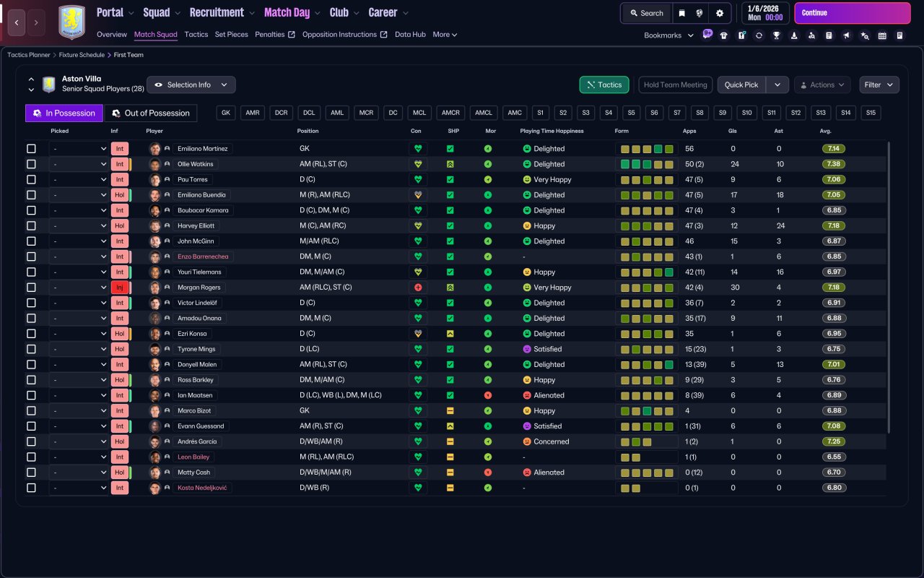This screenshot has height=578, width=924.
Task: Click the circular refresh arrows icon in bookmarks bar
Action: pyautogui.click(x=759, y=35)
